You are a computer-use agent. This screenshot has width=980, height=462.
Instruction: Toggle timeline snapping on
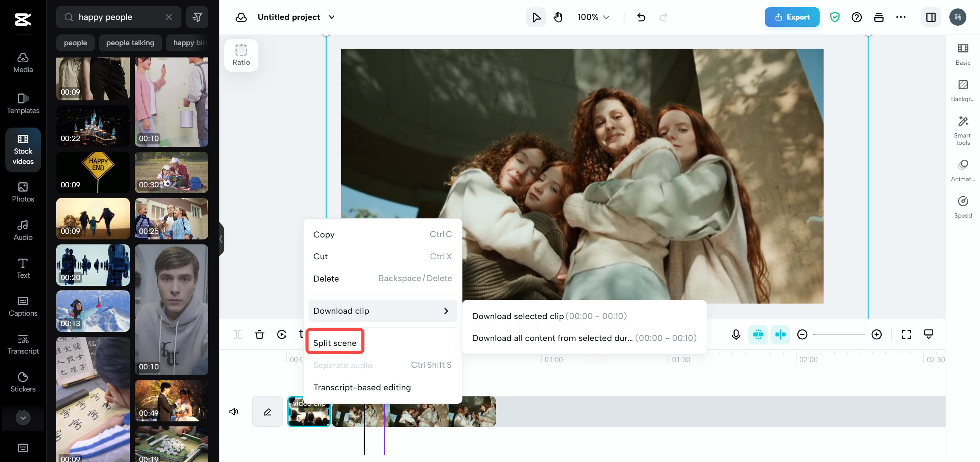pos(780,334)
